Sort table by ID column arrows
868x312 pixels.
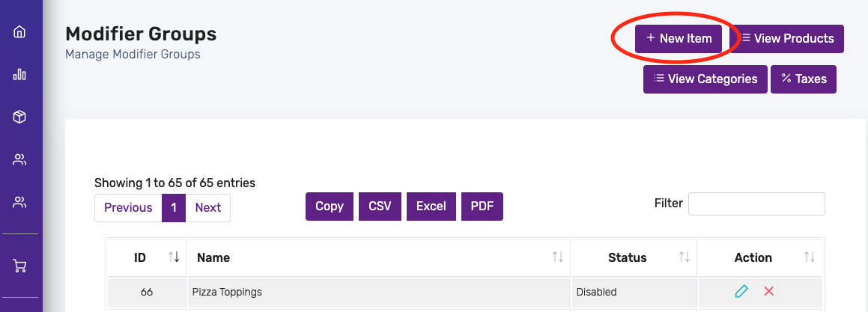click(x=174, y=257)
